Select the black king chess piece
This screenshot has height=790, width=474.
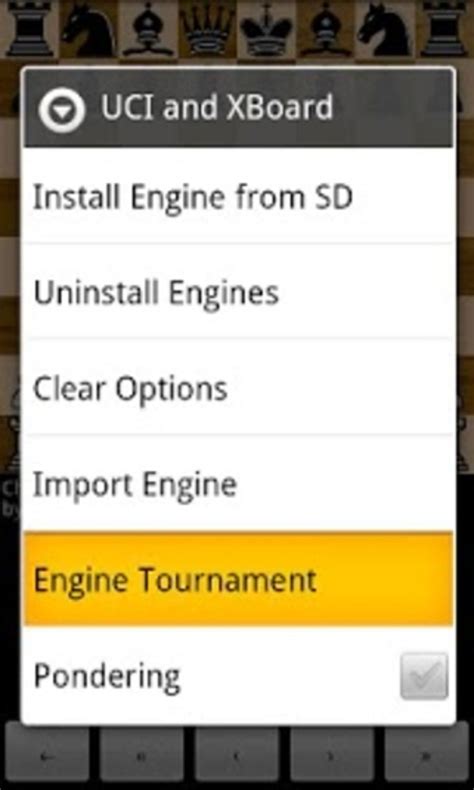point(266,29)
